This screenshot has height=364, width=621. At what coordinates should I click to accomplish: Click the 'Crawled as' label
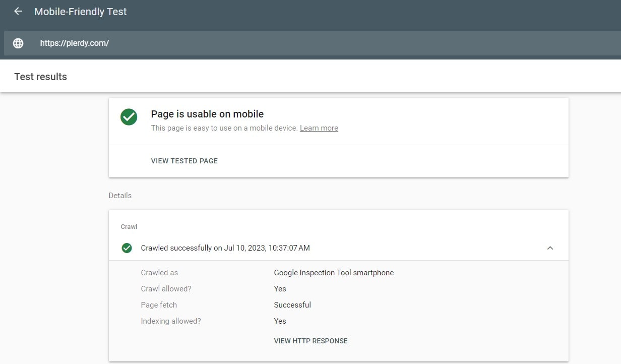coord(159,273)
